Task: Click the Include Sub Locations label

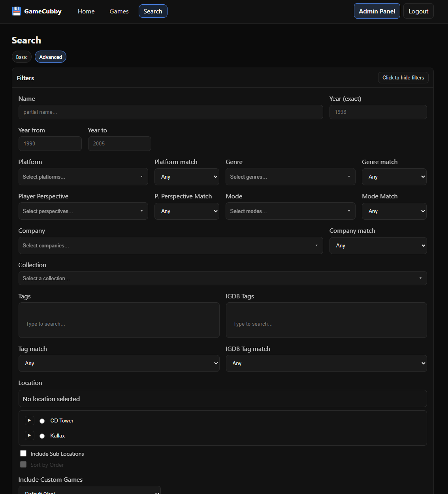Action: tap(57, 454)
